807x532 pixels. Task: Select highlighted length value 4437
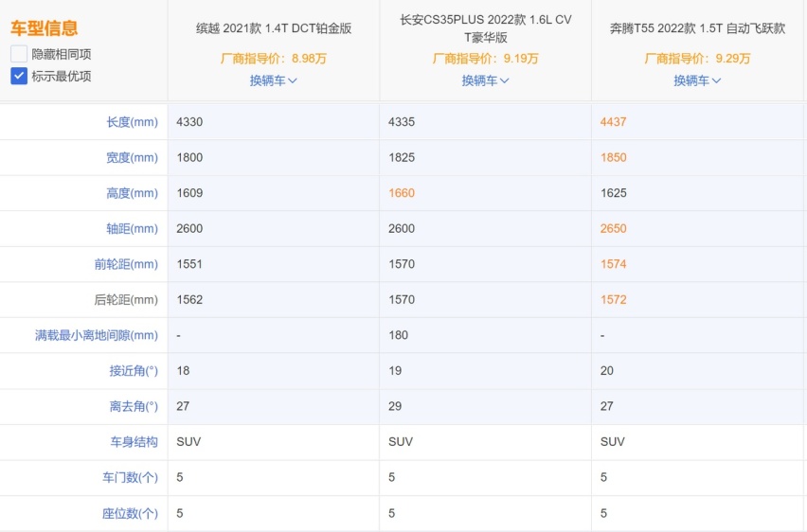(614, 122)
